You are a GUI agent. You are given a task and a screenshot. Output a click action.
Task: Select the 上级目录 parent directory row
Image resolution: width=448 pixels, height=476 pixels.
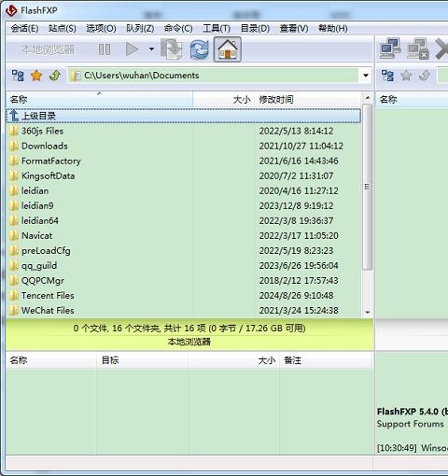click(184, 116)
